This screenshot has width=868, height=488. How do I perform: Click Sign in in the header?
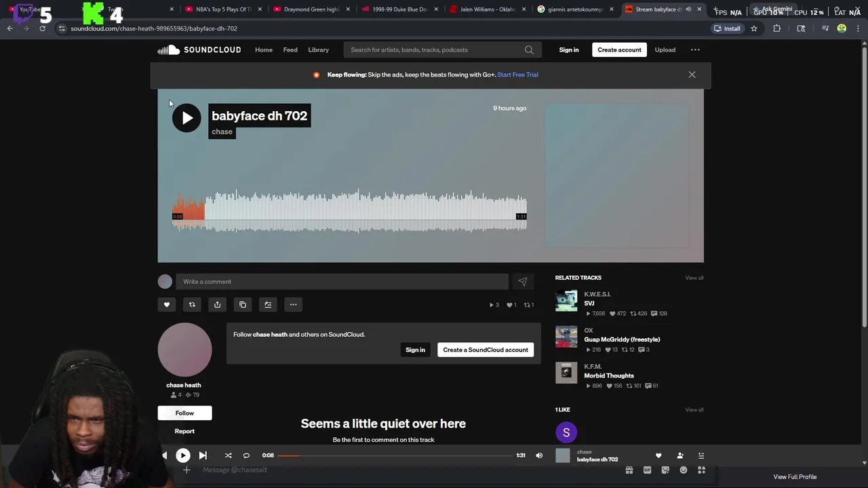click(x=569, y=49)
